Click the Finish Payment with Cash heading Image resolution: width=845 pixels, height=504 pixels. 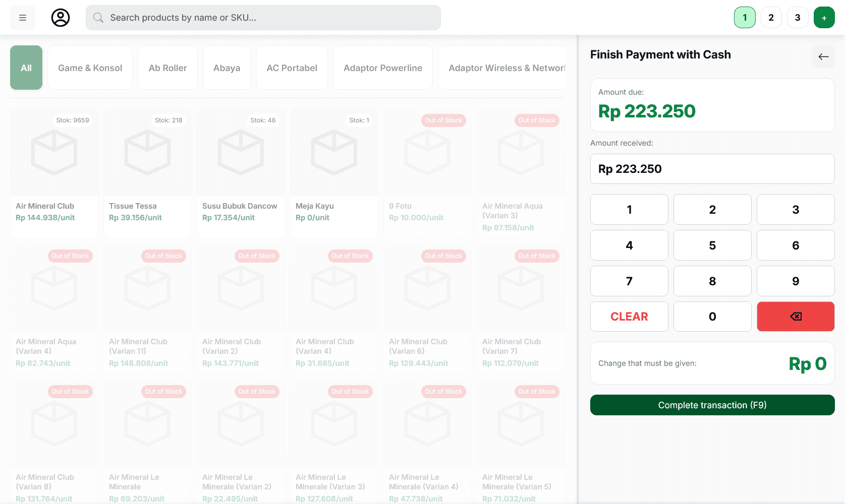click(660, 54)
